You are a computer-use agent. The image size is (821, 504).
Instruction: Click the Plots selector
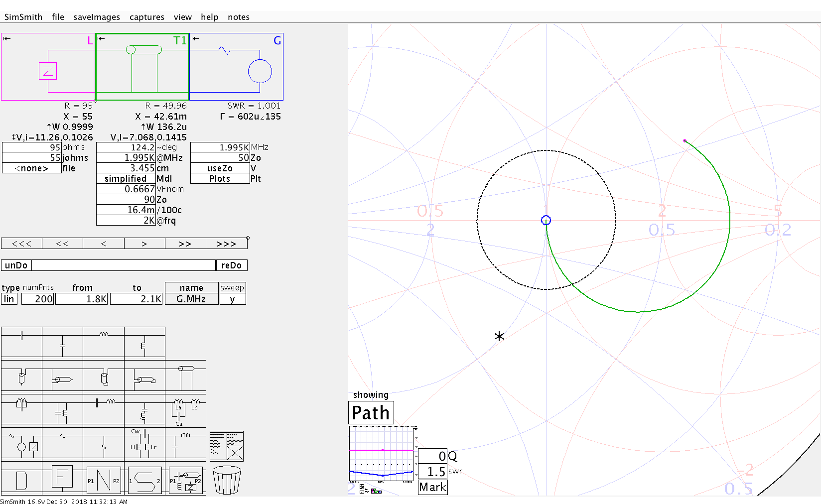[x=220, y=179]
